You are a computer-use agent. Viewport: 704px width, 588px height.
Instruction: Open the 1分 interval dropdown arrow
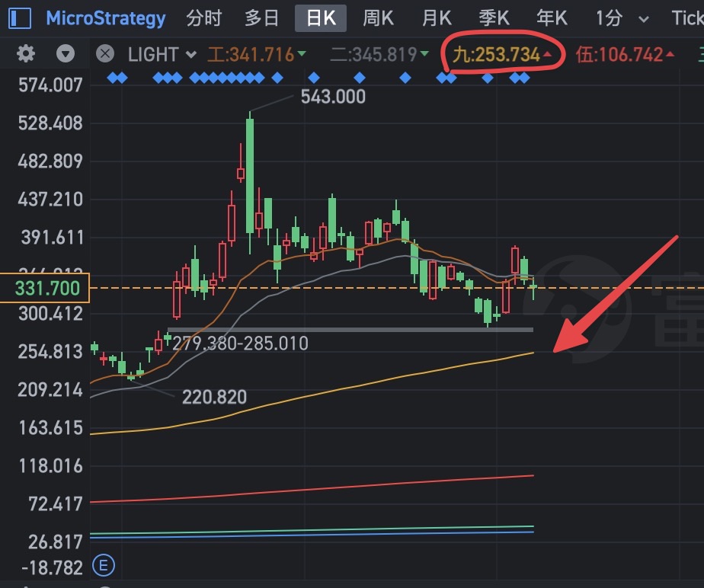pyautogui.click(x=643, y=19)
